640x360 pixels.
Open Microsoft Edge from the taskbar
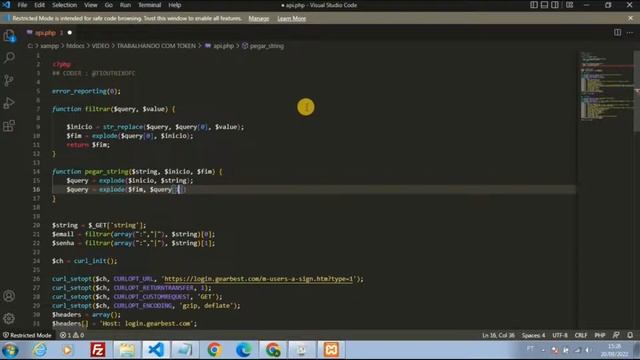(x=243, y=350)
